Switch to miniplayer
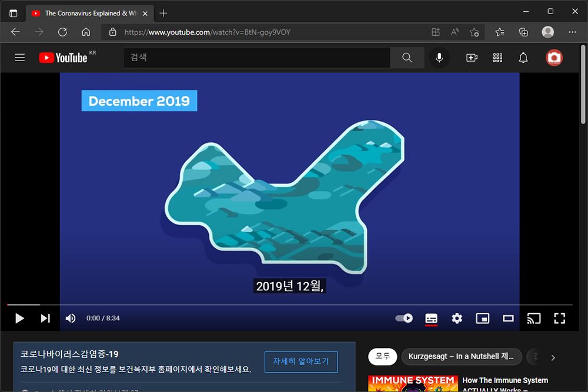The height and width of the screenshot is (392, 588). 483,318
